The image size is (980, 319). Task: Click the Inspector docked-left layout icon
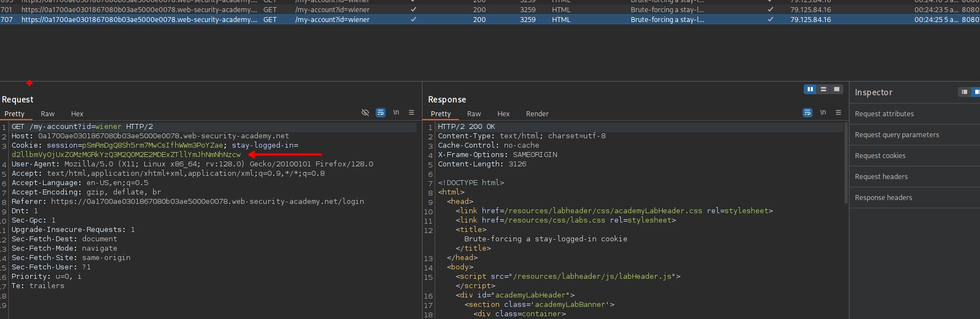[x=964, y=92]
